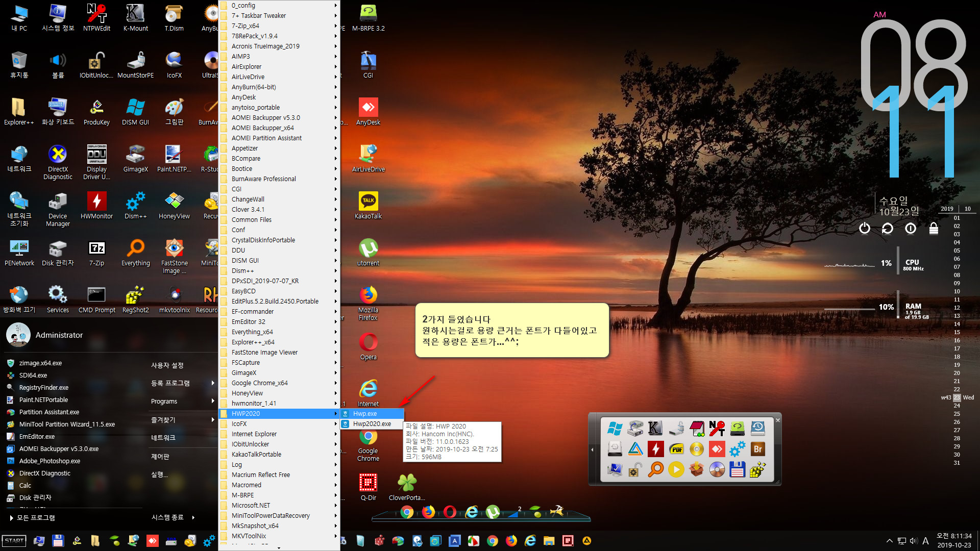
Task: Expand the AOMEI Partition Assistant folder
Action: click(279, 138)
